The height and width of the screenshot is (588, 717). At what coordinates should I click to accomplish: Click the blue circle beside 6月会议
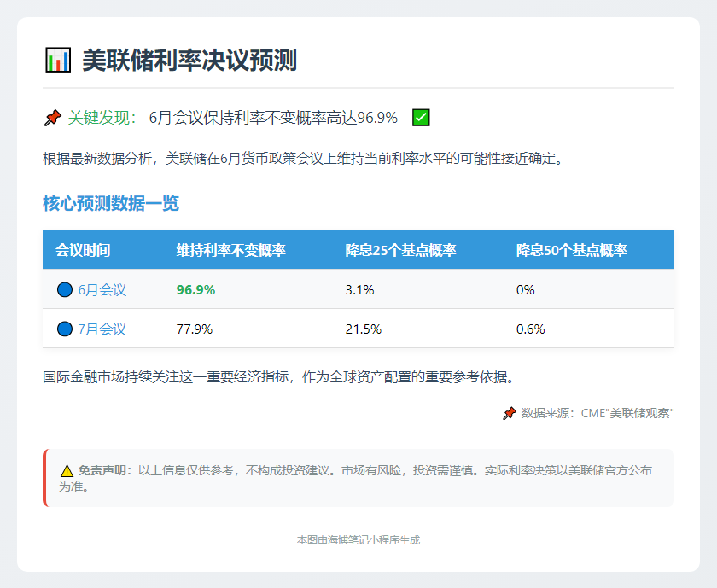tap(65, 289)
